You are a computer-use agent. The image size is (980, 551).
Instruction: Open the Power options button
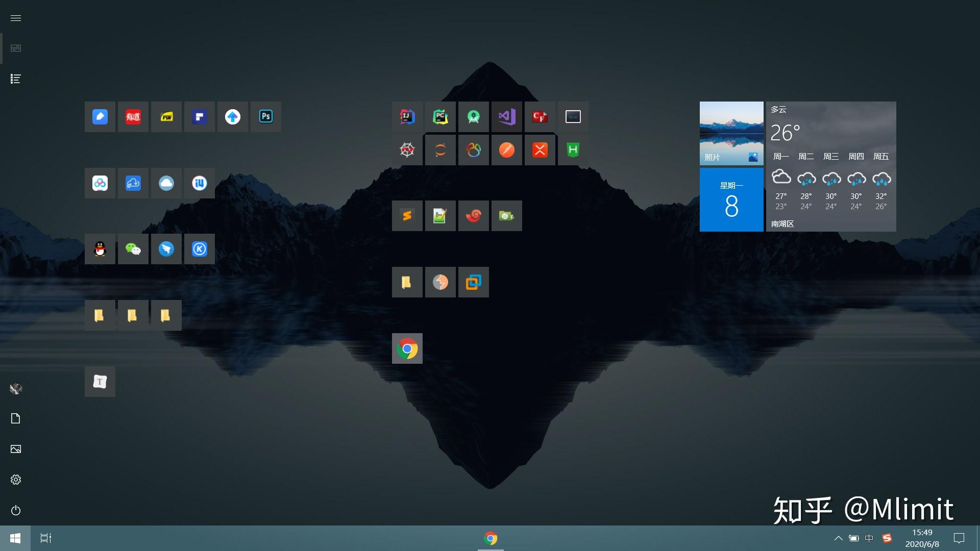pyautogui.click(x=16, y=510)
